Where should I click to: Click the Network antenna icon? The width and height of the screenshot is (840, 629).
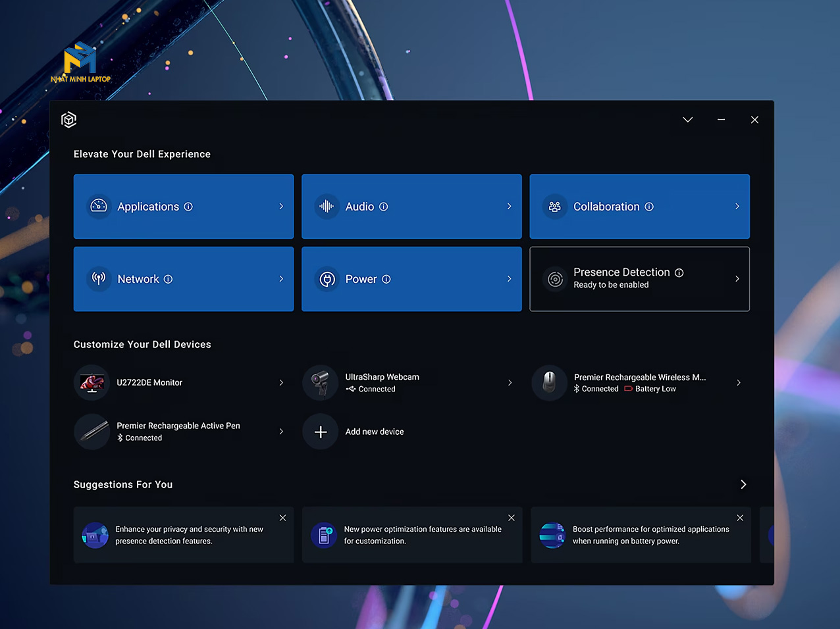pos(99,278)
